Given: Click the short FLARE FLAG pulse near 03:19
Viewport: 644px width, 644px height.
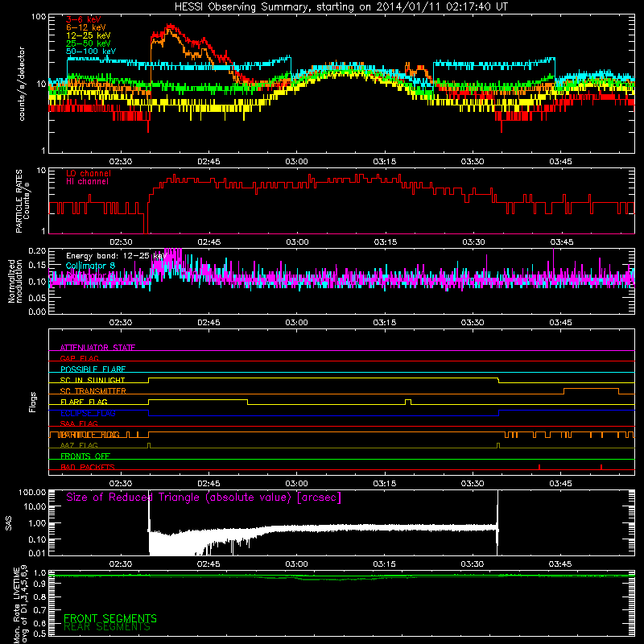Looking at the screenshot, I should [408, 402].
